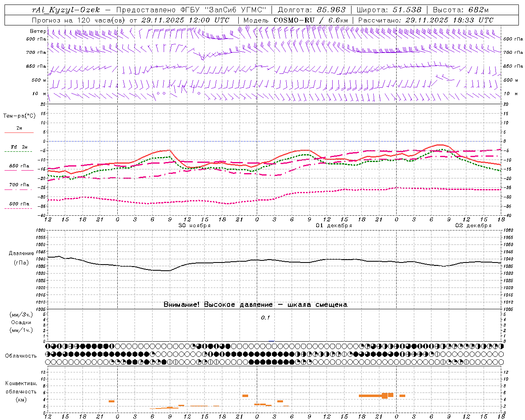
Task: Click the elevation label Высота: 682м
Action: tap(461, 10)
